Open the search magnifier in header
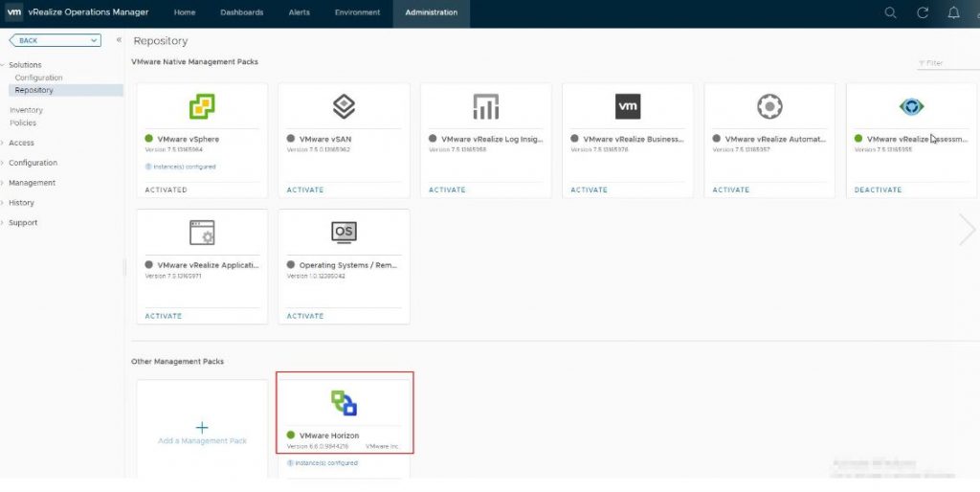 click(891, 12)
